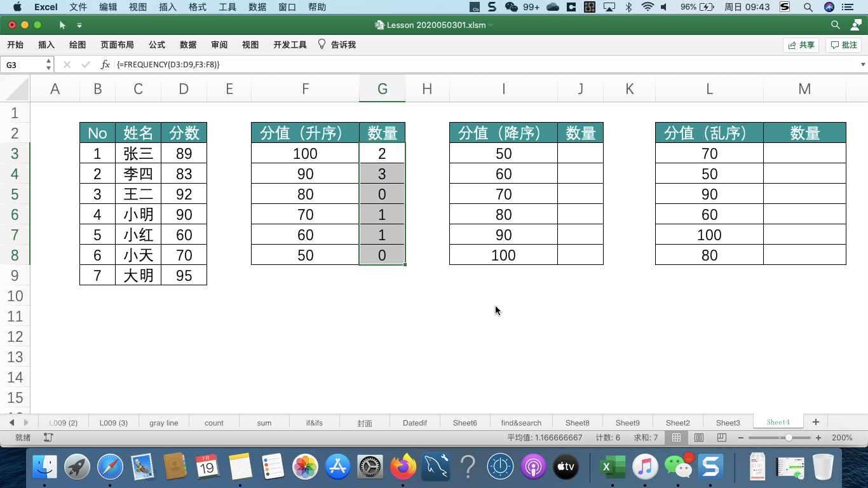Select column L header
Screen dimensions: 868x488
coord(709,89)
